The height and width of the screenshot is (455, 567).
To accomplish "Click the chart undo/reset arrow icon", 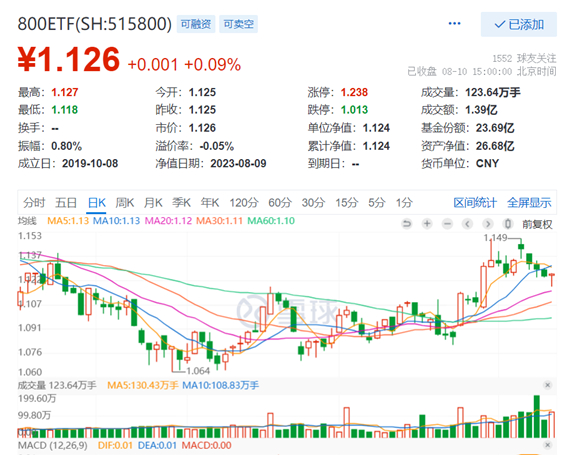I will [x=407, y=224].
